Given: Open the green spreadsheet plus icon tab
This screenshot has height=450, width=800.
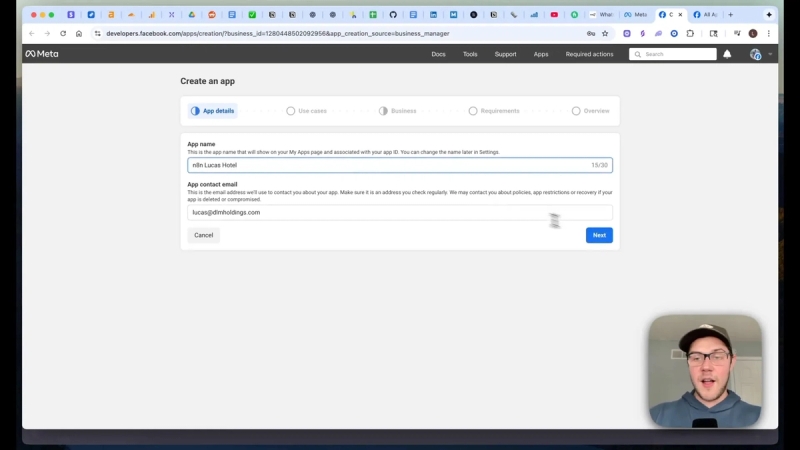Looking at the screenshot, I should 373,15.
